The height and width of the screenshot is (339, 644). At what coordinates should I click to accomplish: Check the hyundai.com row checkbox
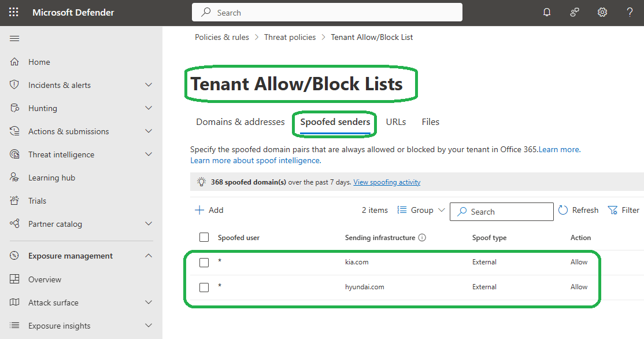coord(204,287)
